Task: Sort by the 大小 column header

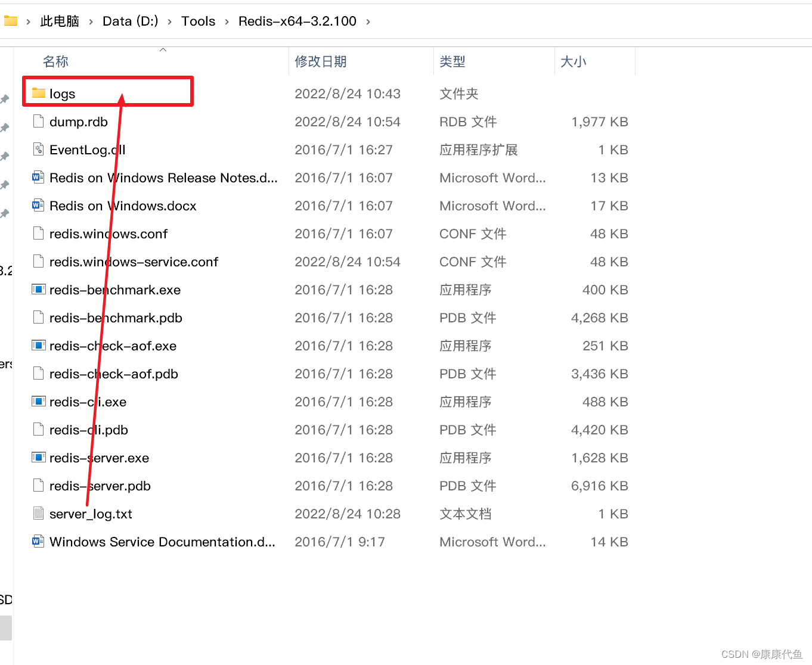Action: (x=574, y=61)
